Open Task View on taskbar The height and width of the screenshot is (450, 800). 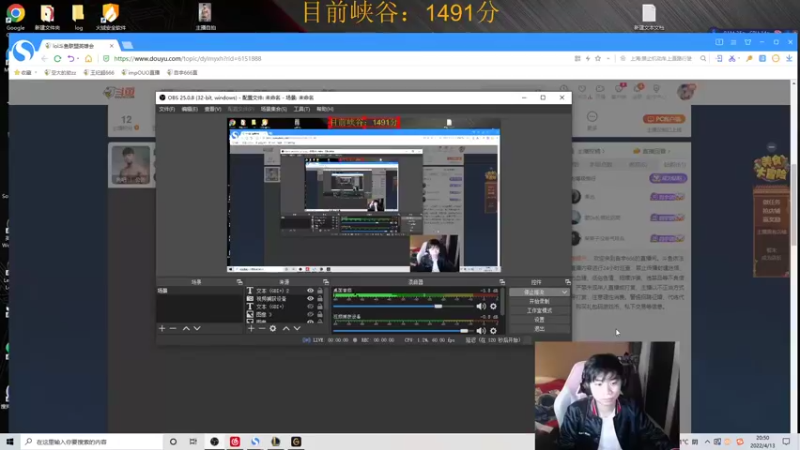point(193,442)
